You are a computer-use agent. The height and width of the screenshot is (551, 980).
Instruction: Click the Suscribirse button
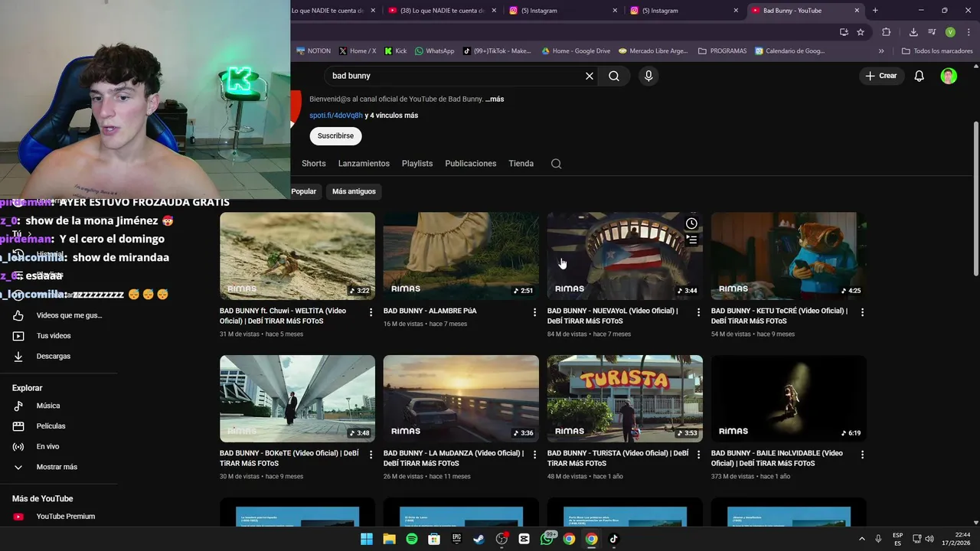(335, 136)
